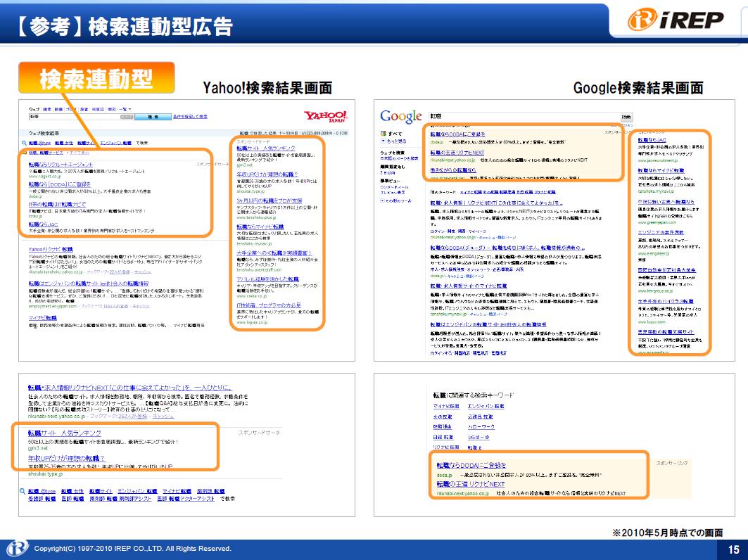
Task: Open 転職ならDODA(デューダ) Google result
Action: coord(507,248)
